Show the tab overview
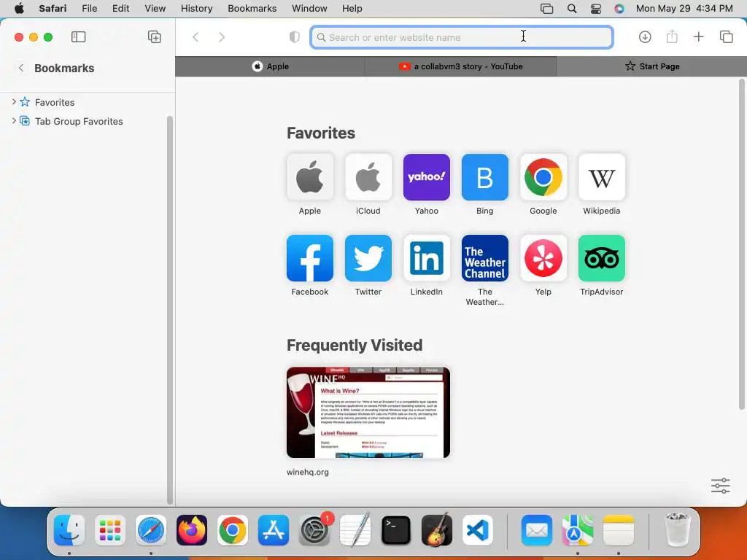Viewport: 747px width, 560px height. [x=726, y=36]
